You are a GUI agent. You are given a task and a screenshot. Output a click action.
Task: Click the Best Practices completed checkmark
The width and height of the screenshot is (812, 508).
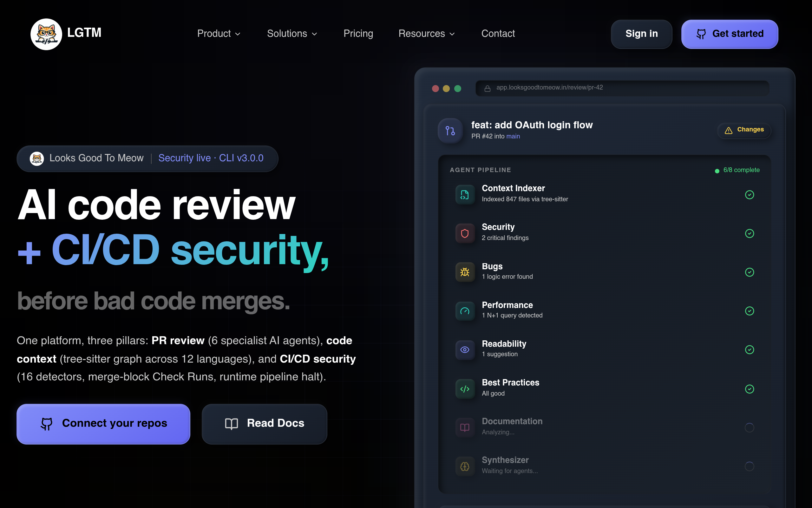750,389
